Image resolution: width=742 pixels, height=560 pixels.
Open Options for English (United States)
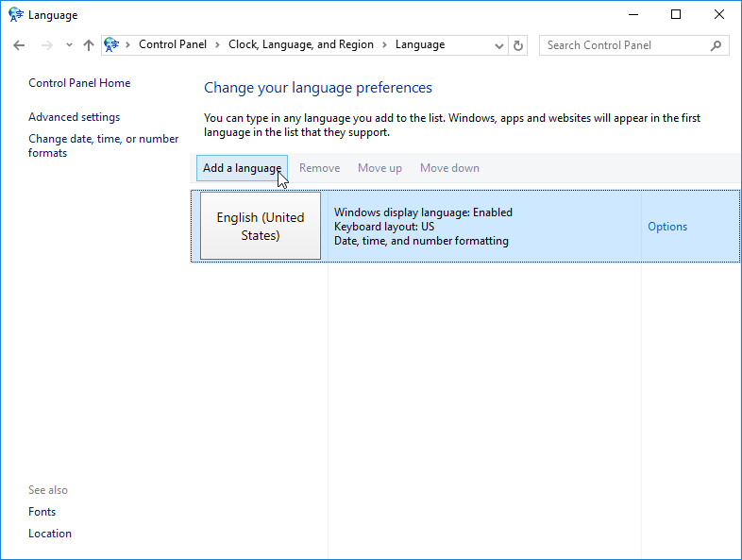click(666, 227)
